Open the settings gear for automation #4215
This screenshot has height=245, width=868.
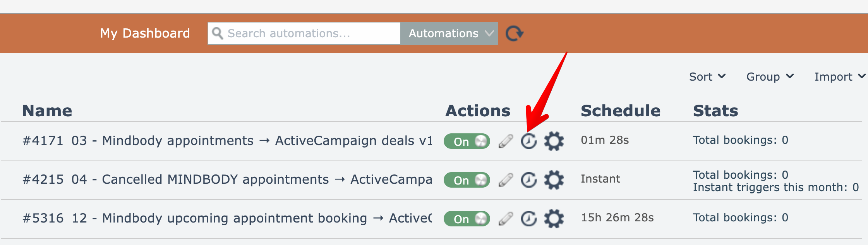(x=554, y=179)
